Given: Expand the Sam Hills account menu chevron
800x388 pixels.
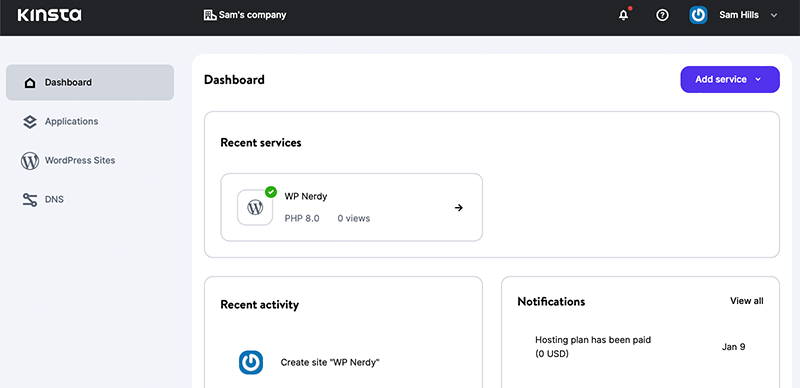Looking at the screenshot, I should tap(774, 15).
